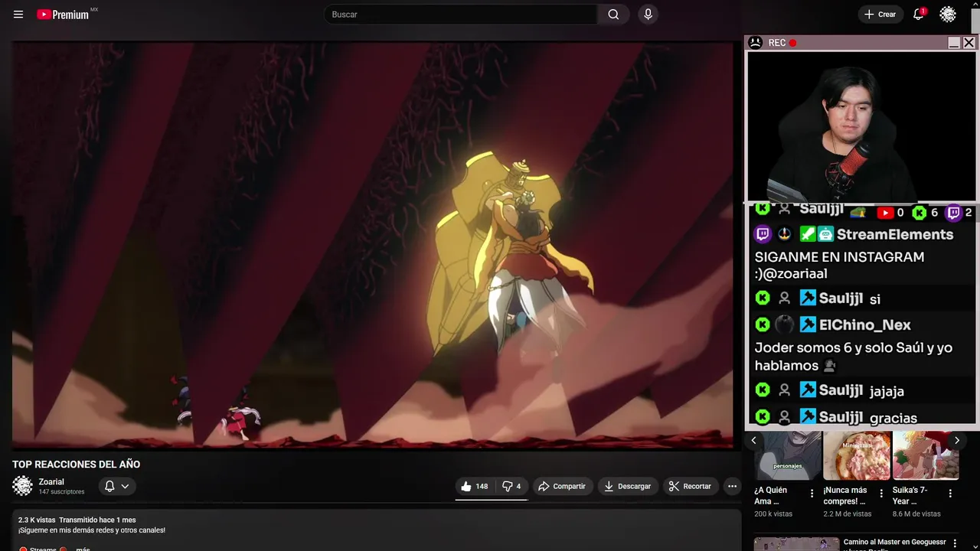The image size is (980, 551).
Task: Open '¿A Quién Ama...' video thumbnail
Action: (x=788, y=455)
